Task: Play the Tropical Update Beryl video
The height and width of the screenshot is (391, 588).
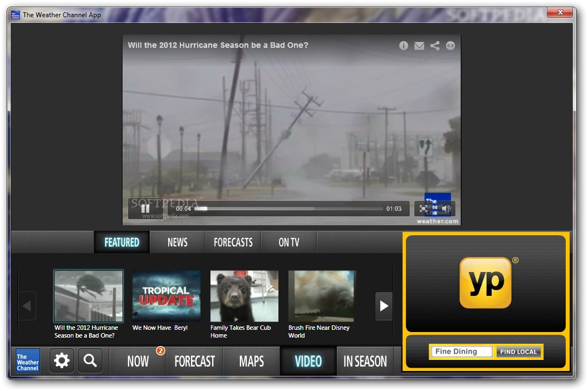Action: (x=166, y=296)
